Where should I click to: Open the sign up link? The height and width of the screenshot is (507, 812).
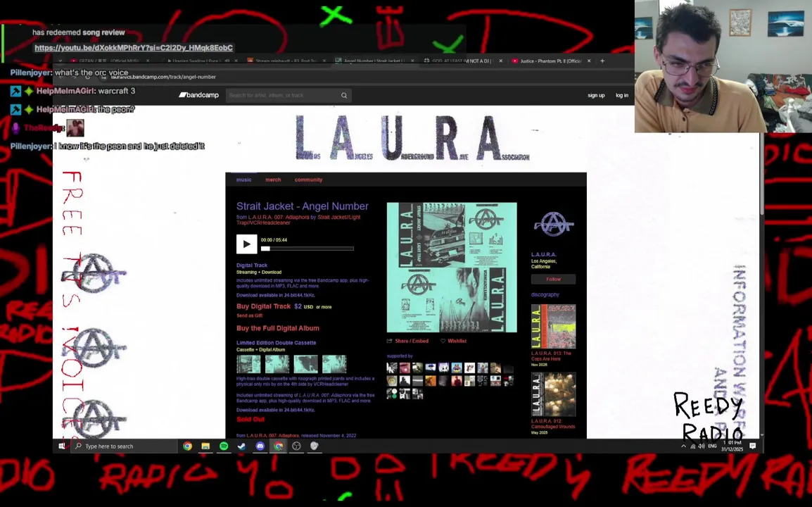tap(596, 95)
